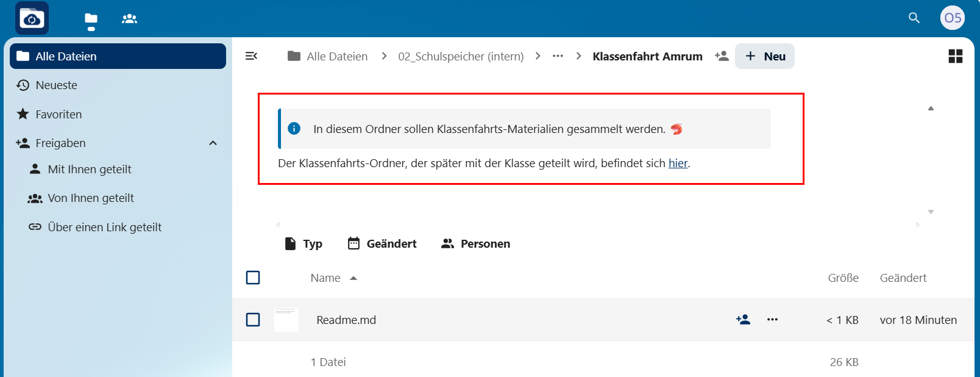Select all files checkbox
This screenshot has height=377, width=980.
253,278
